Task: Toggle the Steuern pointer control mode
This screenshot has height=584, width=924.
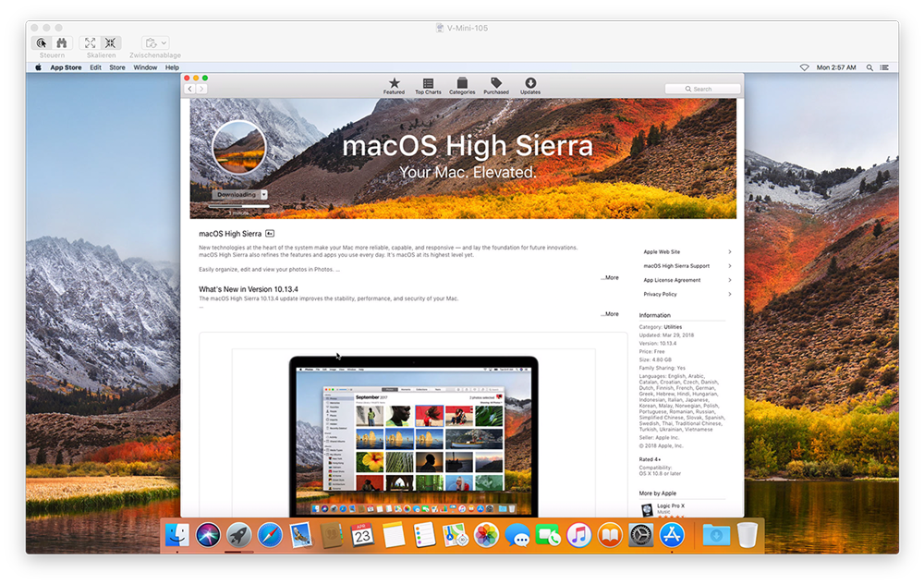Action: (42, 43)
